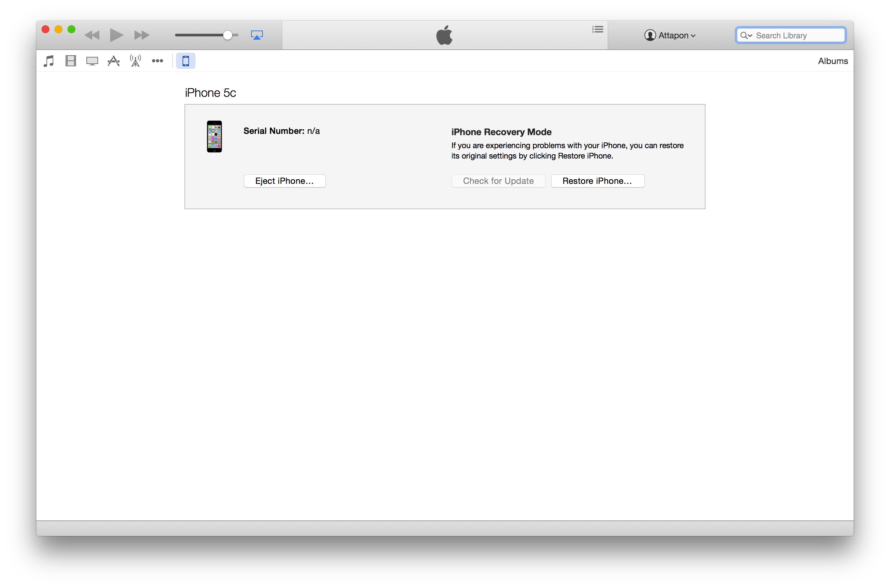Screen dimensions: 890x588
Task: Click the play button
Action: coord(116,35)
